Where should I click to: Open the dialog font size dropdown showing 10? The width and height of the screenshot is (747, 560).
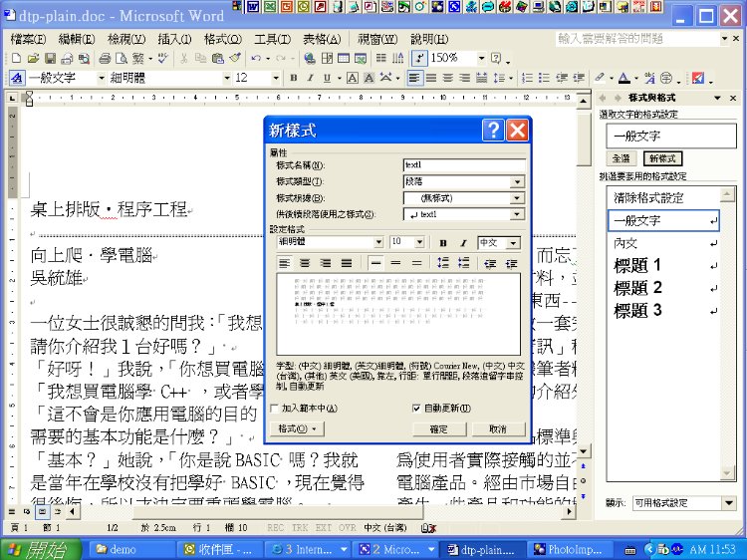419,242
